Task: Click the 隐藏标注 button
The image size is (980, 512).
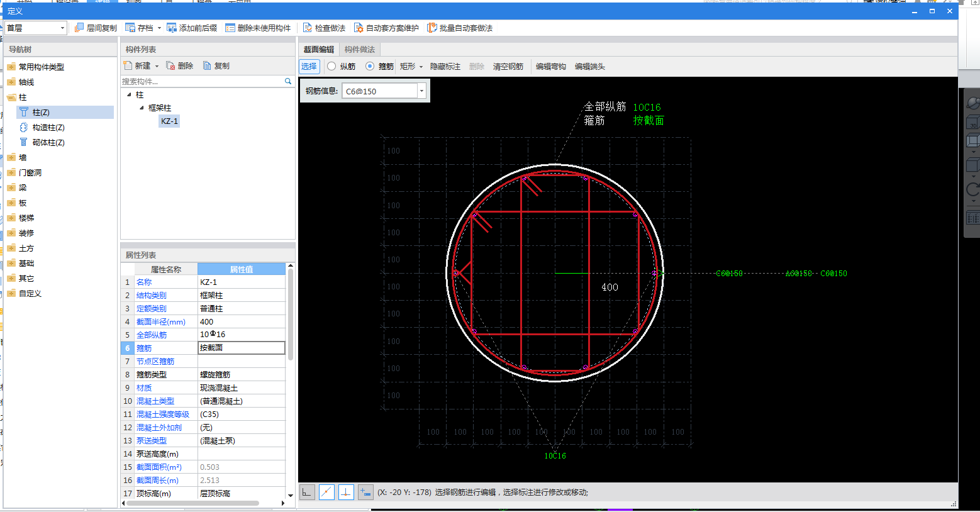Action: 445,66
